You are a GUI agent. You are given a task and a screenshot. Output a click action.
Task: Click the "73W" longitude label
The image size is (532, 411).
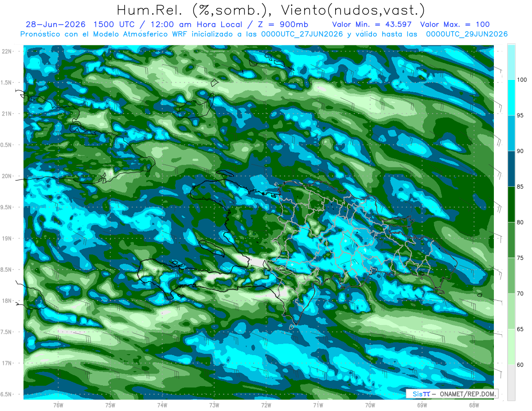point(214,405)
